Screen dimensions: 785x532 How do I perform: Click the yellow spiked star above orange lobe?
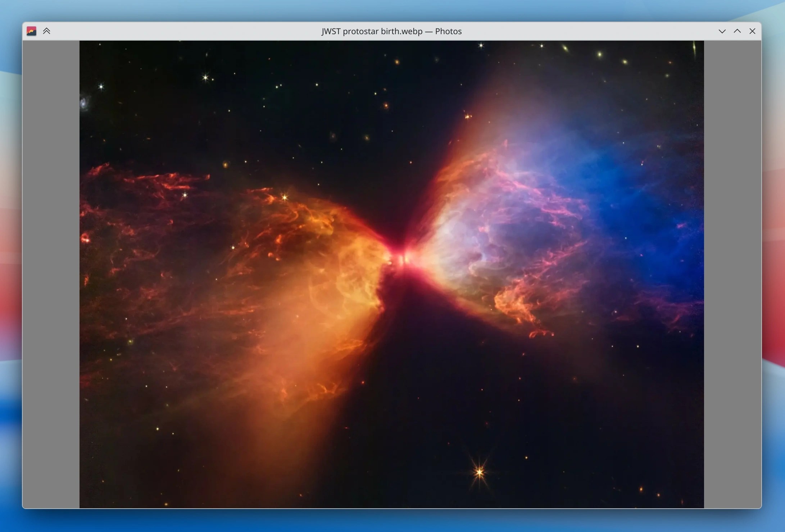pyautogui.click(x=285, y=197)
